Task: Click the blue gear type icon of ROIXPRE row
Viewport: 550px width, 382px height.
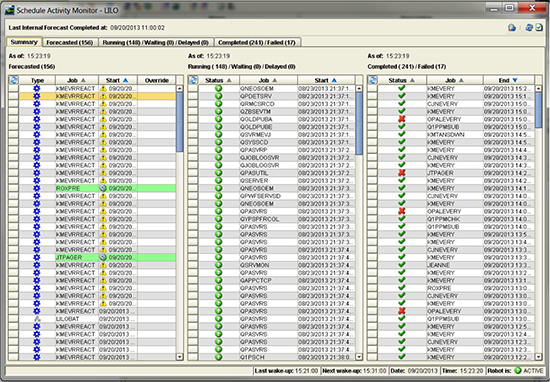Action: pyautogui.click(x=37, y=188)
